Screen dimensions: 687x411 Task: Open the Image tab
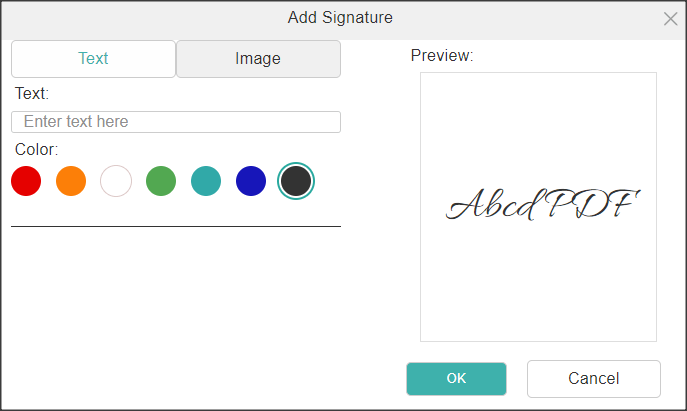click(x=258, y=59)
